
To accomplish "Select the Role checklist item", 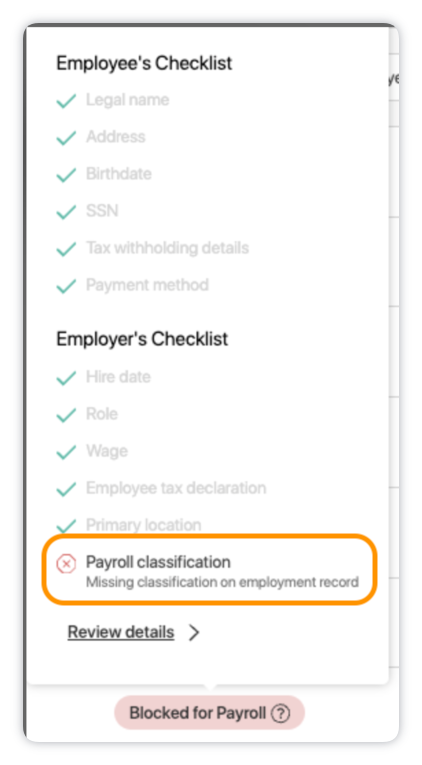I will (x=102, y=414).
